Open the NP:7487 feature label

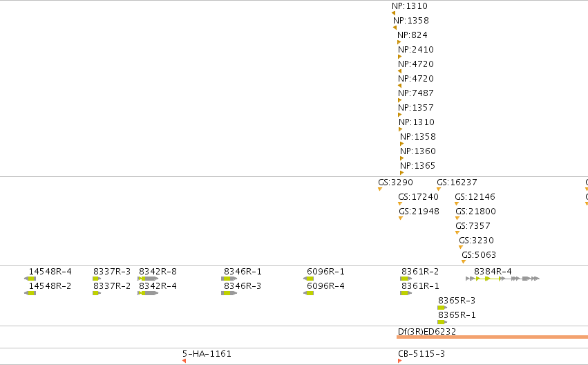(x=416, y=93)
